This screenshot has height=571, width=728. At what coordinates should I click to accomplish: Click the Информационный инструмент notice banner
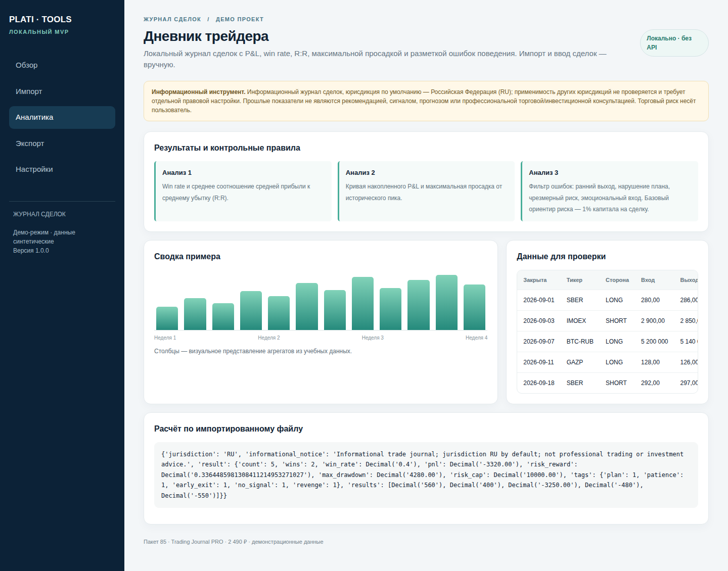pos(426,101)
